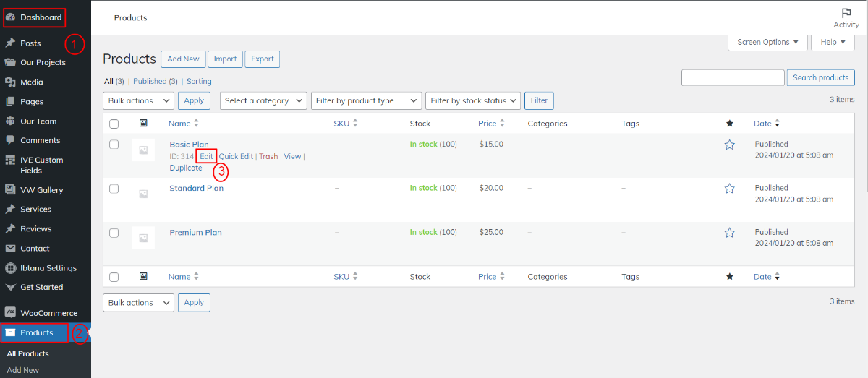This screenshot has width=868, height=378.
Task: Mark Premium Plan as featured with star
Action: [729, 233]
